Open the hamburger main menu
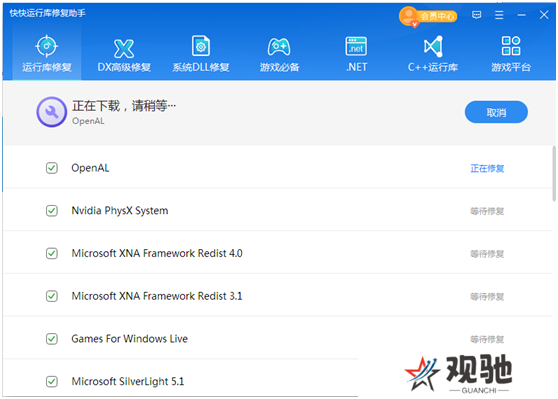The image size is (558, 399). pos(499,15)
